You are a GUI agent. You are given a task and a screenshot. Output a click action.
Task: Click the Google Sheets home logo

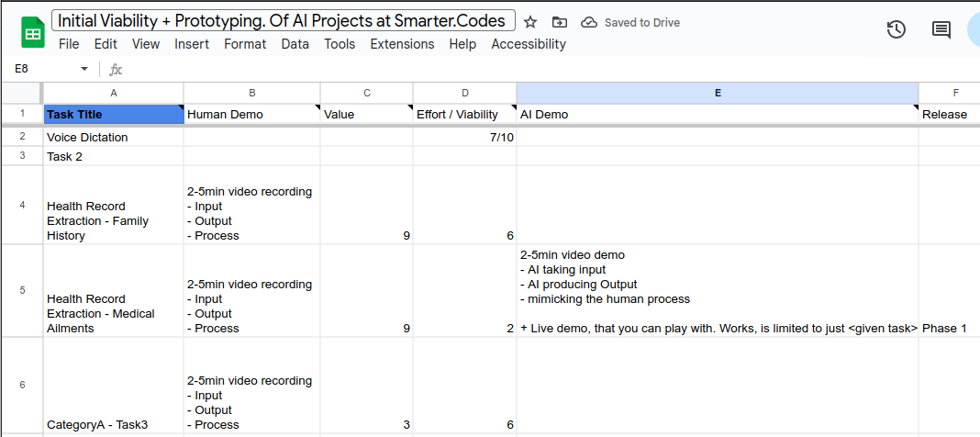click(32, 32)
